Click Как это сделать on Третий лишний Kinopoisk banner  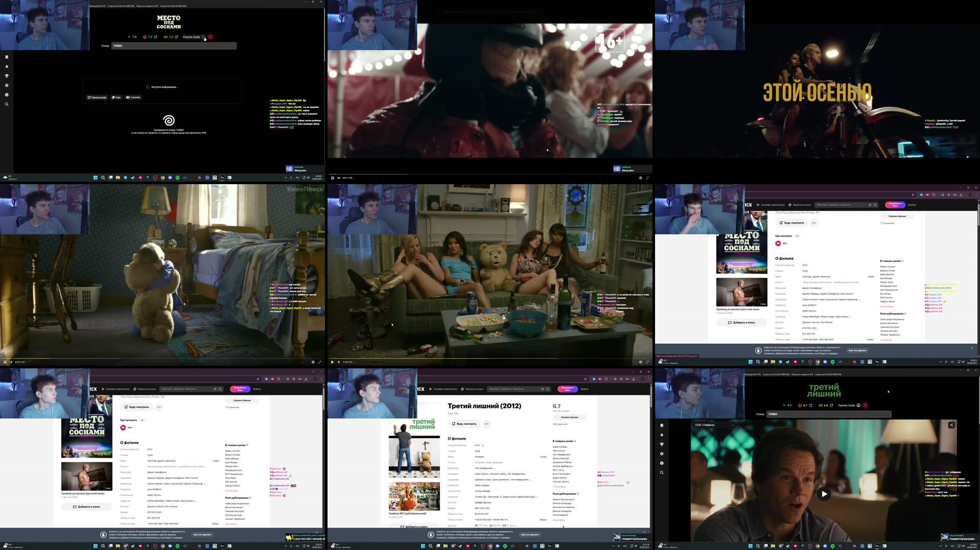click(530, 535)
